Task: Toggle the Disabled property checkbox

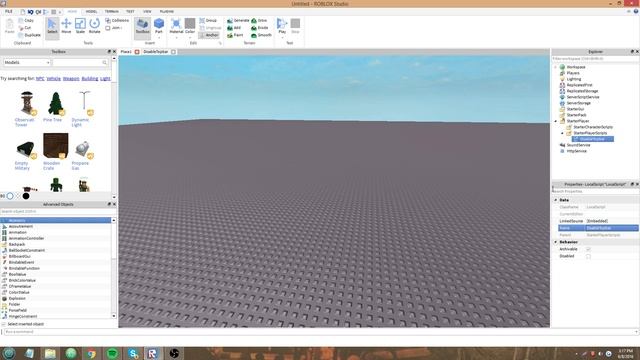Action: [588, 256]
